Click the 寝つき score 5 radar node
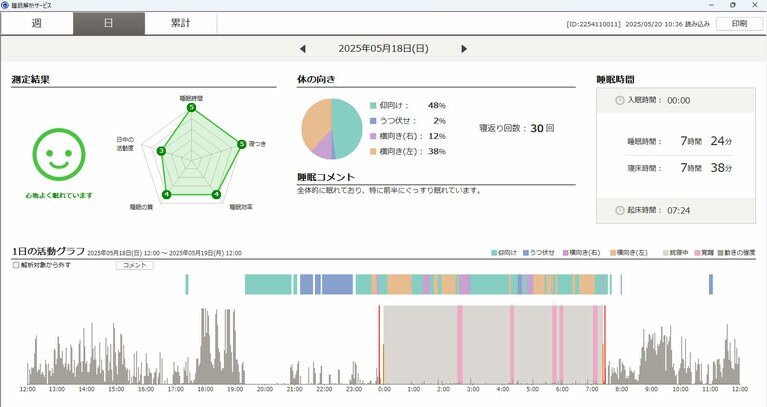The height and width of the screenshot is (407, 767). click(241, 144)
